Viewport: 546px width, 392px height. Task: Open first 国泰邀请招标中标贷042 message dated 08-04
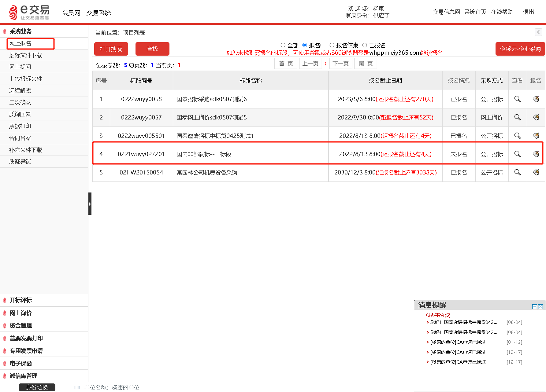(x=464, y=322)
